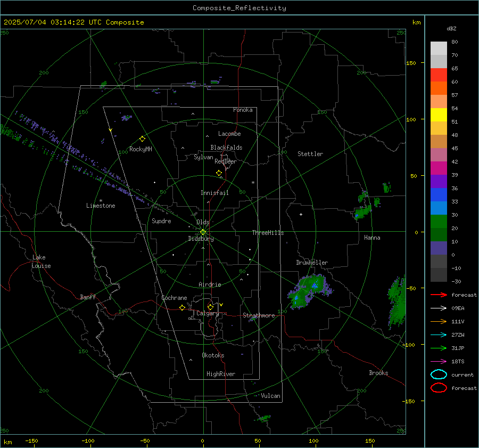Click the Limestone label on map

(x=101, y=206)
